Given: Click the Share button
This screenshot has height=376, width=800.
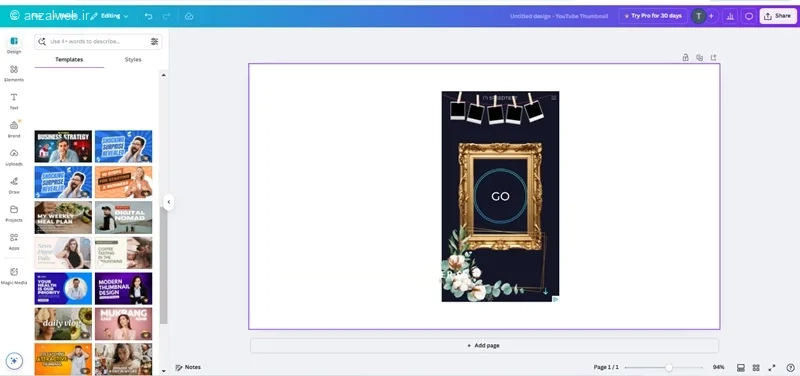Looking at the screenshot, I should (x=778, y=16).
